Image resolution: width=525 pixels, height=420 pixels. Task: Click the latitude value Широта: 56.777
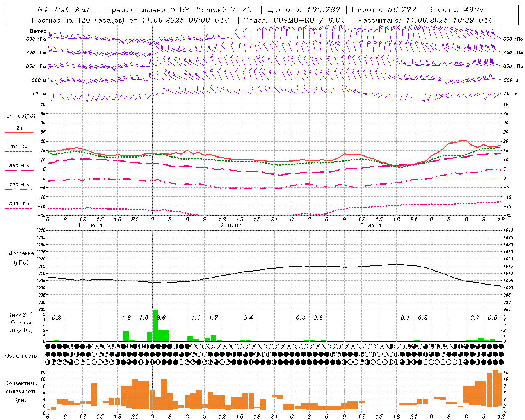[x=384, y=10]
